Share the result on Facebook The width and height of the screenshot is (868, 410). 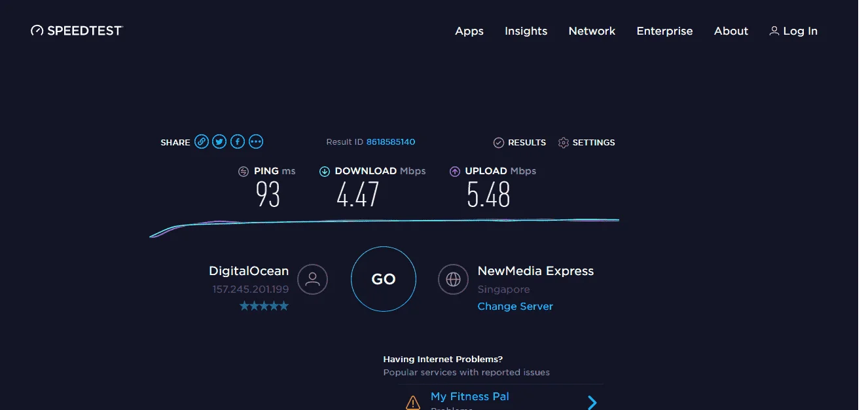pyautogui.click(x=238, y=141)
